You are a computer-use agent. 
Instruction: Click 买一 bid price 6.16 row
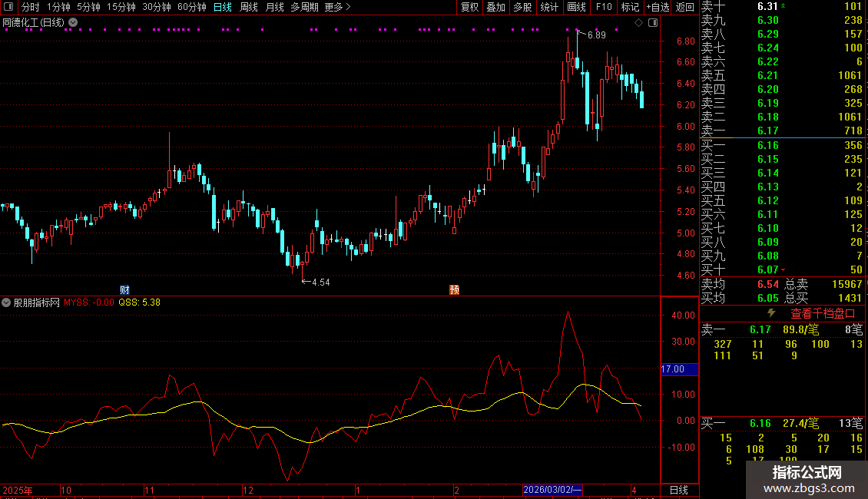tap(783, 146)
